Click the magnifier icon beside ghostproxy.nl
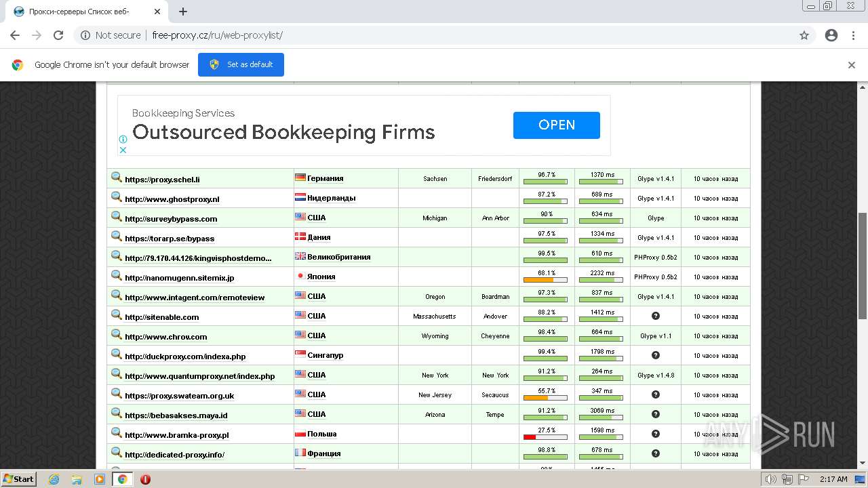The height and width of the screenshot is (488, 868). pos(117,197)
